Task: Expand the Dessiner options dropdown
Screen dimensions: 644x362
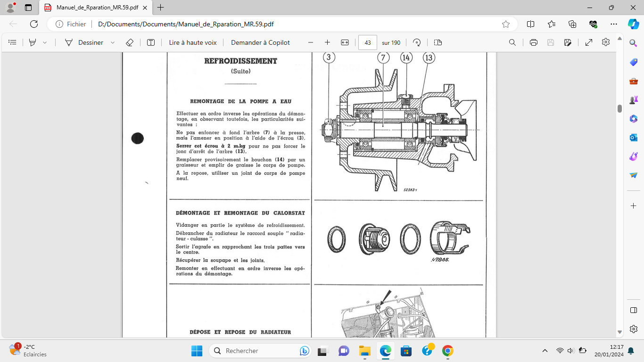Action: tap(113, 42)
